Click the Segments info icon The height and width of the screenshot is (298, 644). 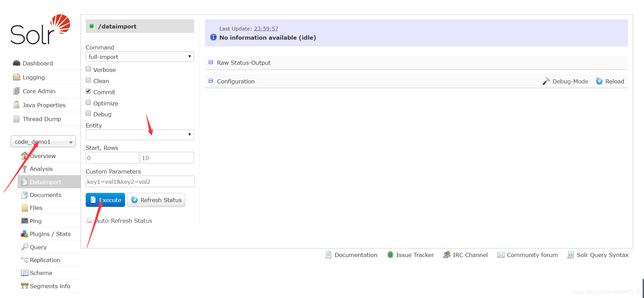(x=24, y=286)
